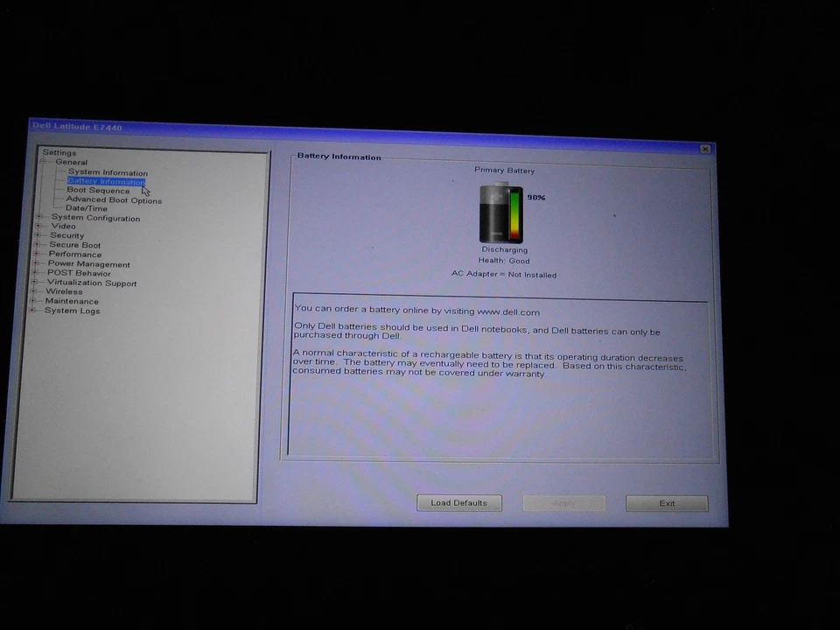Expand the Wireless node

[34, 290]
